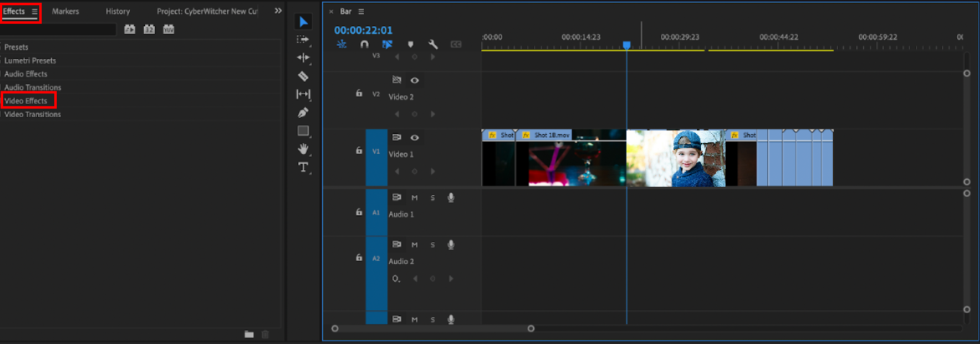Open the Effects panel menu
Image resolution: width=980 pixels, height=344 pixels.
pos(34,12)
